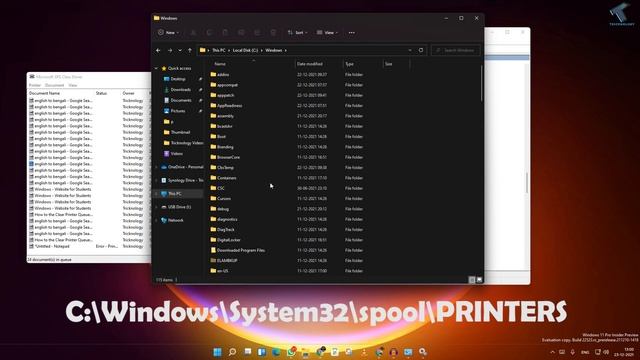
Task: Switch to Details view in status bar
Action: (472, 280)
